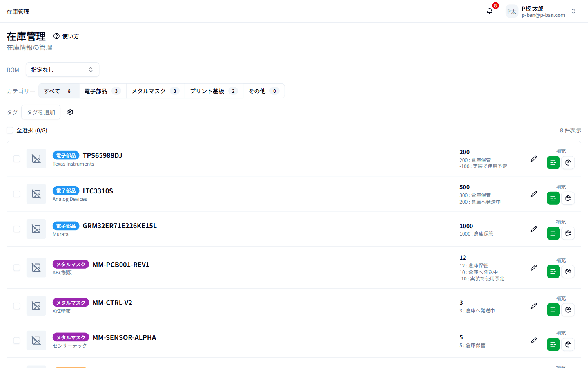Click the MM-CTRL-V2 placeholder image thumbnail
Screen dimensions: 588x368
tap(36, 306)
